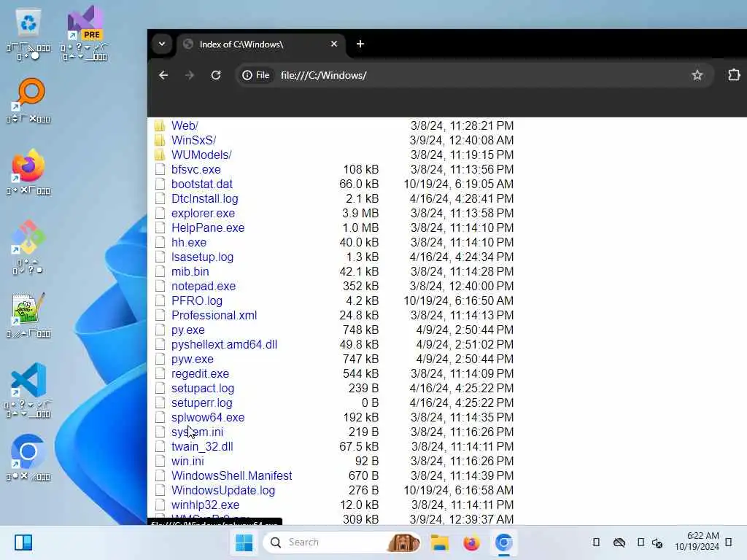Open the Web/ folder link
Image resolution: width=747 pixels, height=560 pixels.
pyautogui.click(x=185, y=125)
